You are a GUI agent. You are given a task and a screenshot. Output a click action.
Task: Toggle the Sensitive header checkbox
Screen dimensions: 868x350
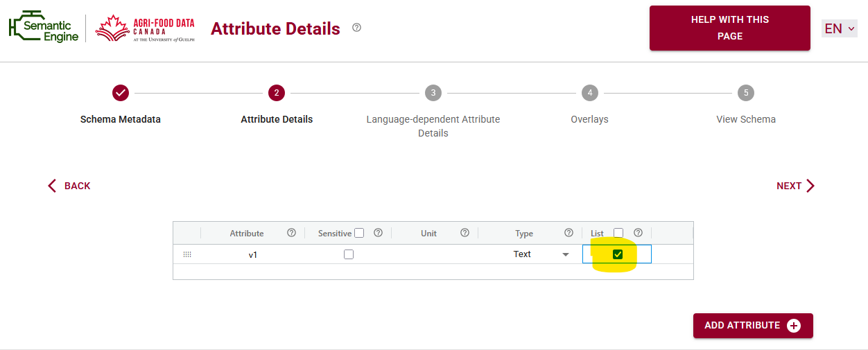359,233
